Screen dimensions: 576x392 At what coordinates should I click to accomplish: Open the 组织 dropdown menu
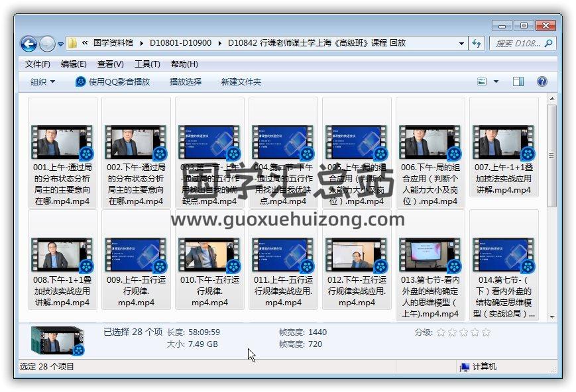[x=43, y=81]
